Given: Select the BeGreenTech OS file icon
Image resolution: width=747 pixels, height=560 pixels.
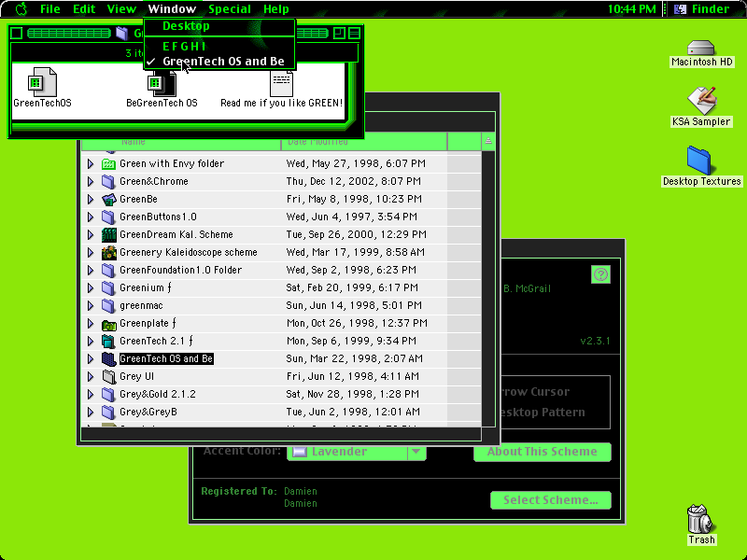Looking at the screenshot, I should coord(162,83).
